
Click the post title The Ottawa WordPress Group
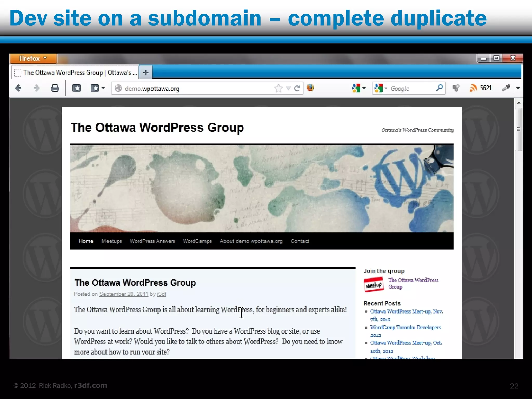coord(135,283)
